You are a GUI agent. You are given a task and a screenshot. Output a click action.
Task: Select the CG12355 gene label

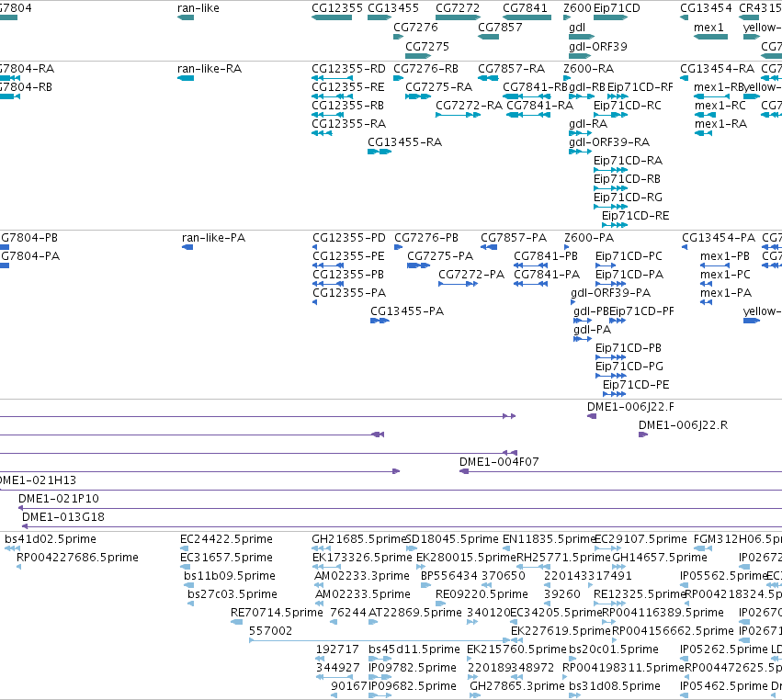[x=337, y=8]
